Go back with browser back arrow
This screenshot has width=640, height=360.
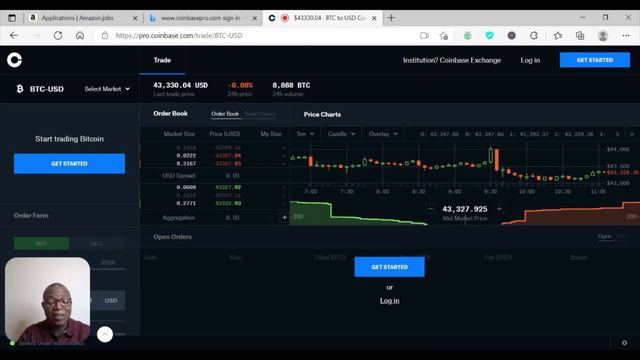coord(14,36)
